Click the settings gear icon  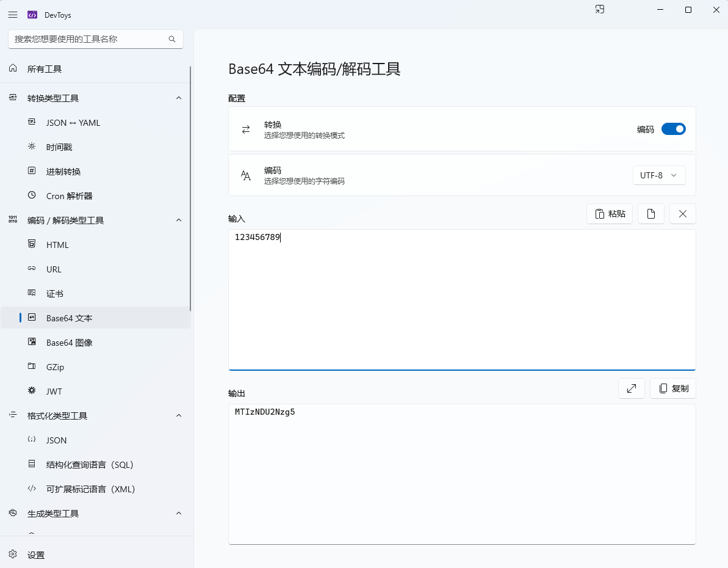pyautogui.click(x=13, y=554)
